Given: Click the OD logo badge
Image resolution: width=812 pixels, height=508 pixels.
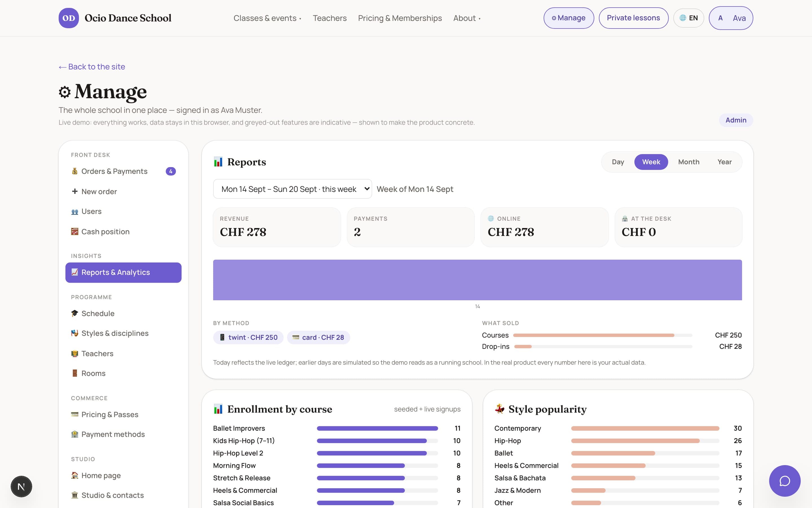Looking at the screenshot, I should pos(69,18).
